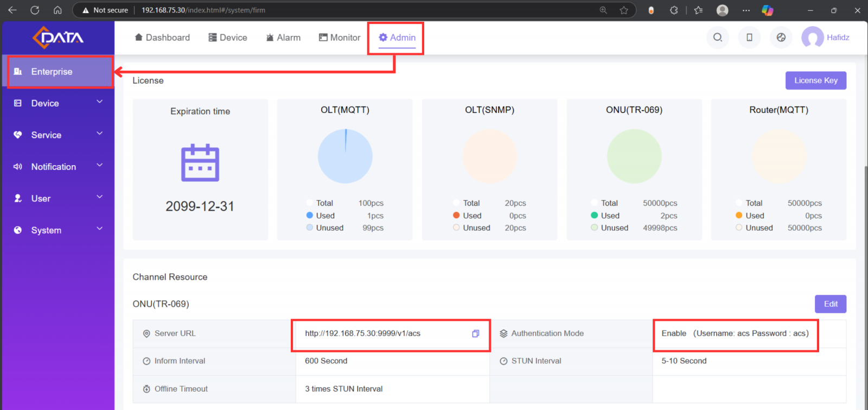Zoom icon in the address bar
Image resolution: width=868 pixels, height=410 pixels.
[x=603, y=10]
